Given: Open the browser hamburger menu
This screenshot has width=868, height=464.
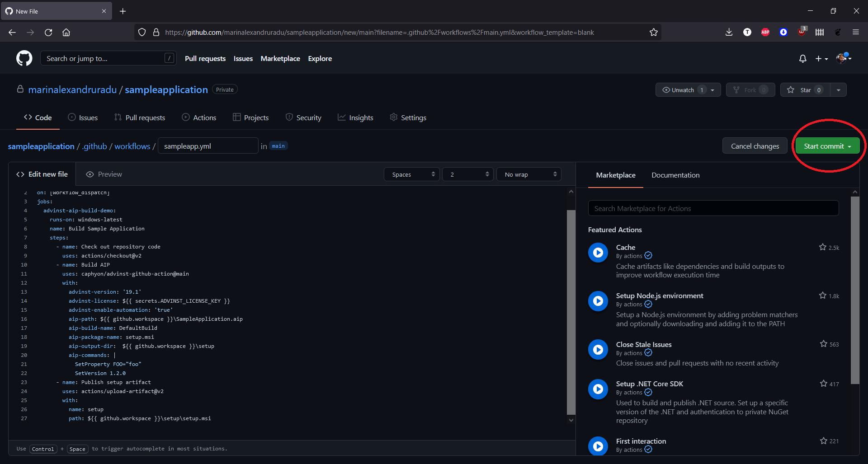Looking at the screenshot, I should (x=856, y=32).
